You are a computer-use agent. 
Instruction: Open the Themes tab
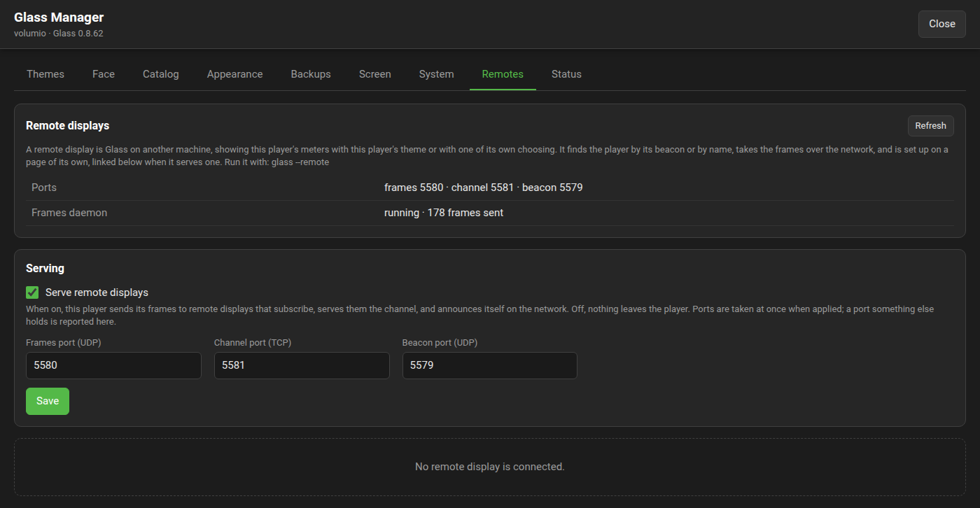(45, 74)
